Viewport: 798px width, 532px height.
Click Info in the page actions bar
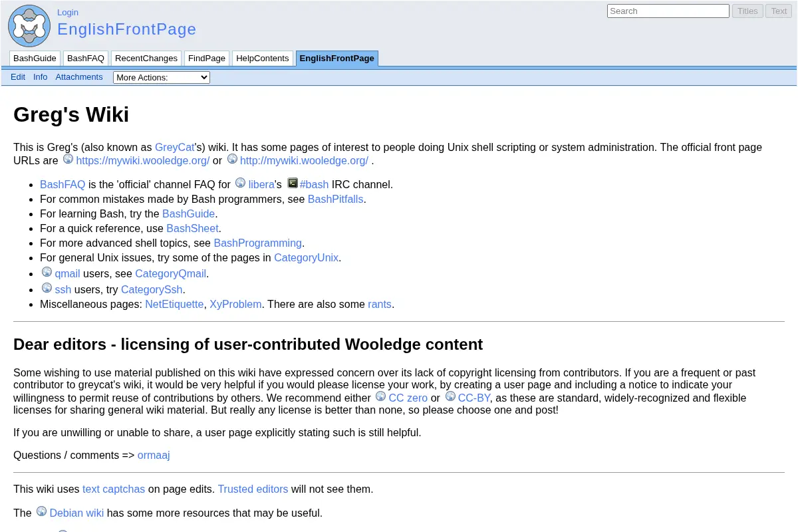[x=41, y=77]
